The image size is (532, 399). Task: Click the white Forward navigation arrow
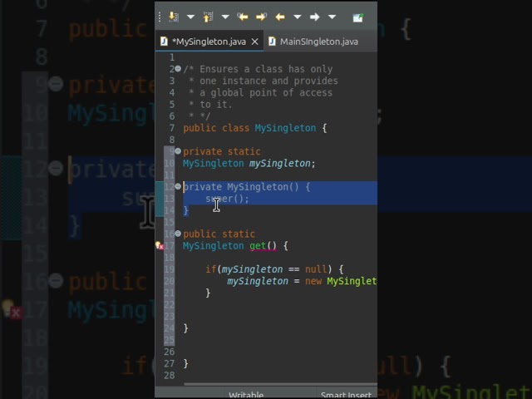[x=314, y=17]
